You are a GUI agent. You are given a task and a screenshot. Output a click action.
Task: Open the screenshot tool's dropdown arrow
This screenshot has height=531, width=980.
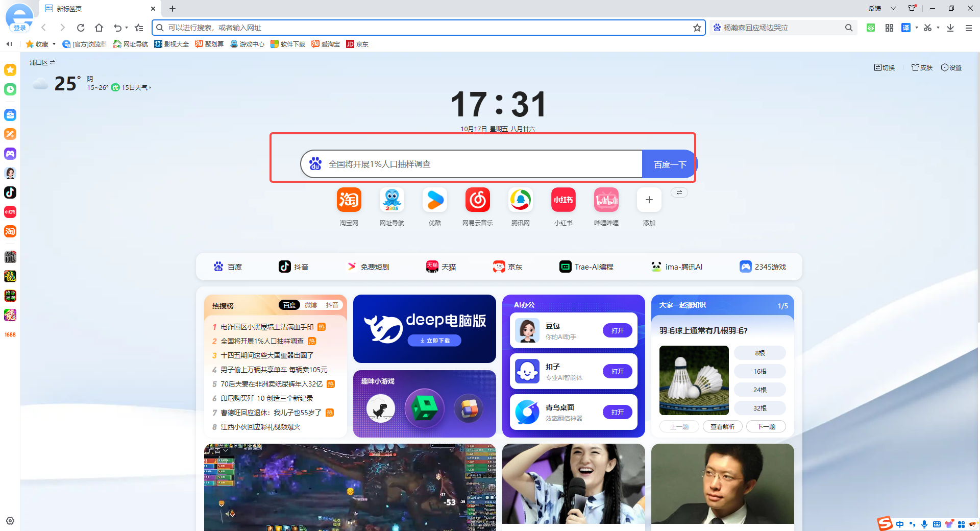point(937,28)
